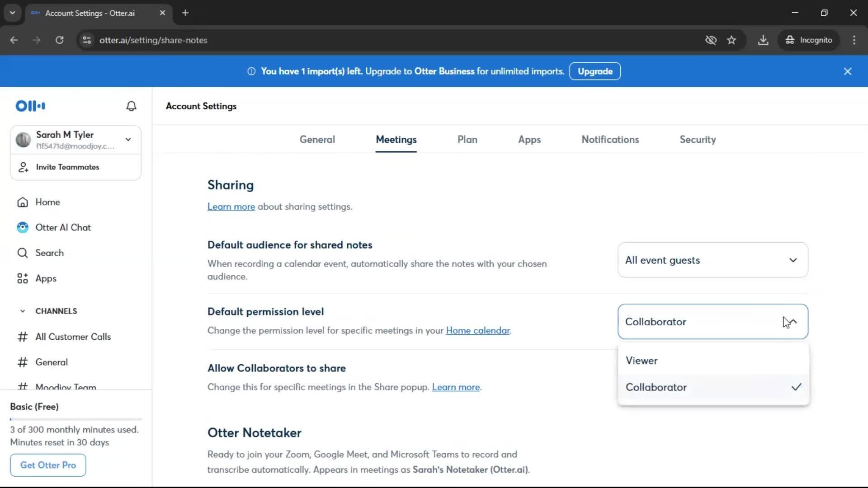
Task: Switch to the Plan tab
Action: 467,140
